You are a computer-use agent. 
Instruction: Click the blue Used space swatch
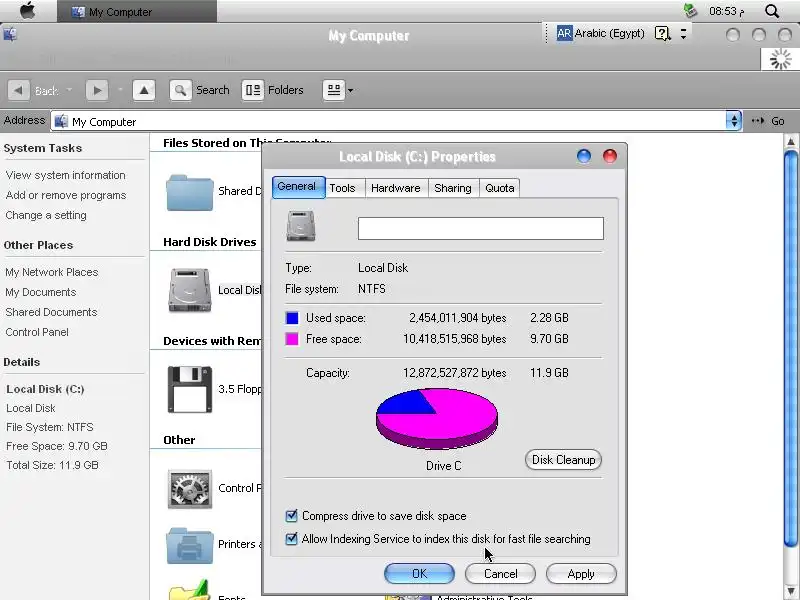(x=292, y=318)
